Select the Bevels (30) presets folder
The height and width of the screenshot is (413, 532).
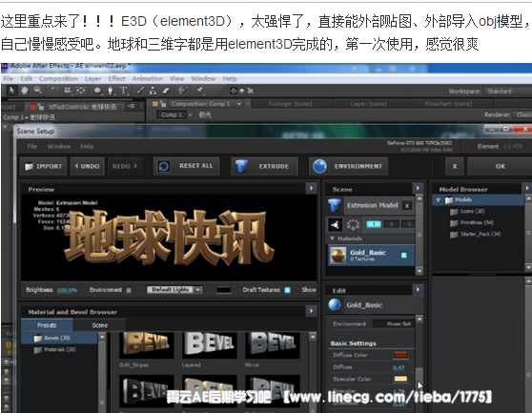tap(51, 338)
